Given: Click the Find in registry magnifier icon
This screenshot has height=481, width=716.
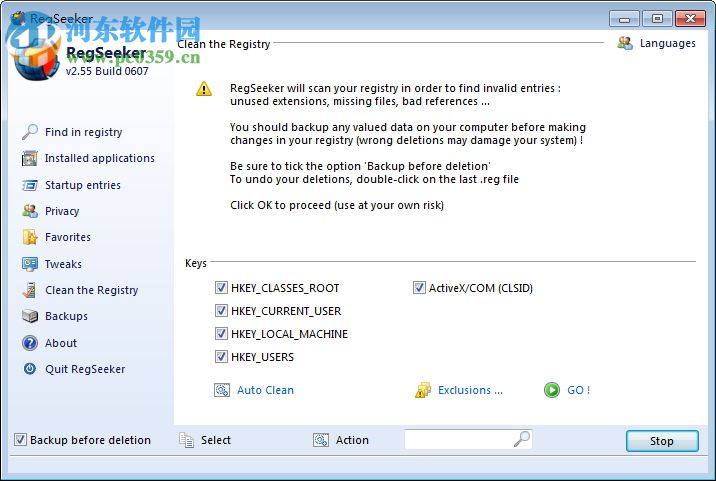Looking at the screenshot, I should (30, 132).
